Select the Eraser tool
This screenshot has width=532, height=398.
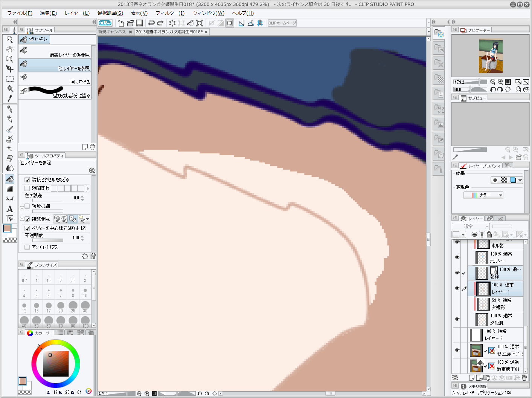tap(10, 158)
